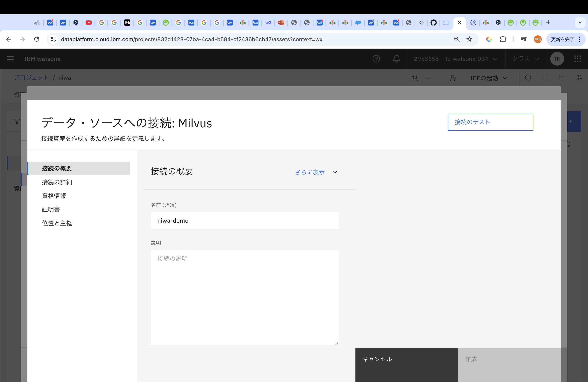The width and height of the screenshot is (588, 382).
Task: Open the notifications bell icon
Action: click(x=396, y=59)
